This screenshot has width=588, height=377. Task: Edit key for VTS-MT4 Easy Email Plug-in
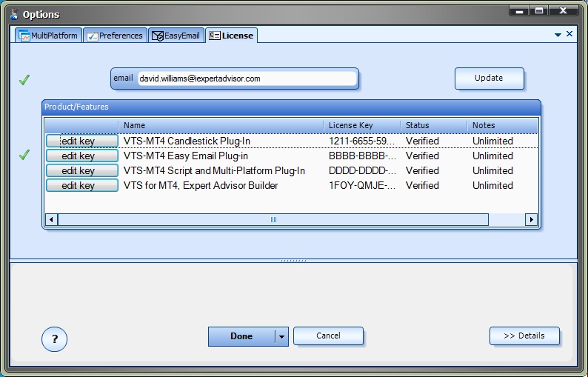coord(82,156)
